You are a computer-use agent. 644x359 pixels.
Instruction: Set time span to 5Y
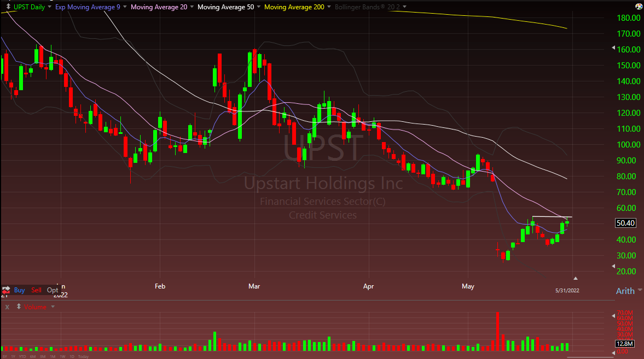coord(4,356)
